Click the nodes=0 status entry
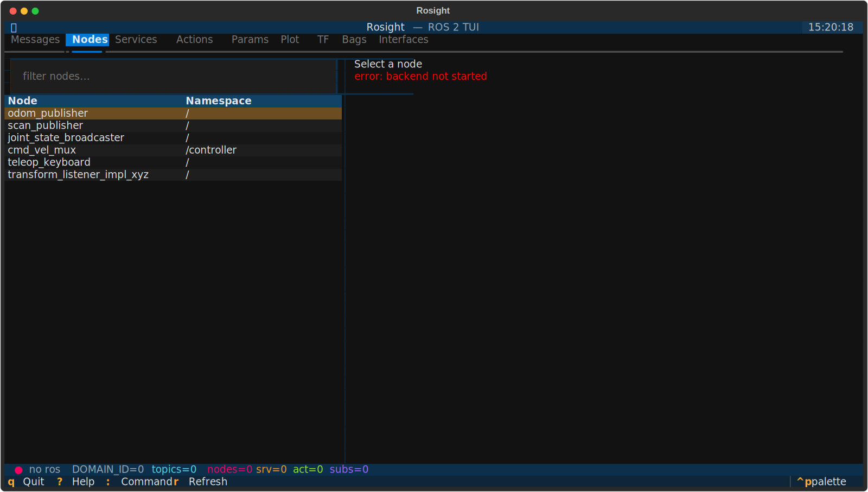The image size is (868, 492). tap(230, 469)
